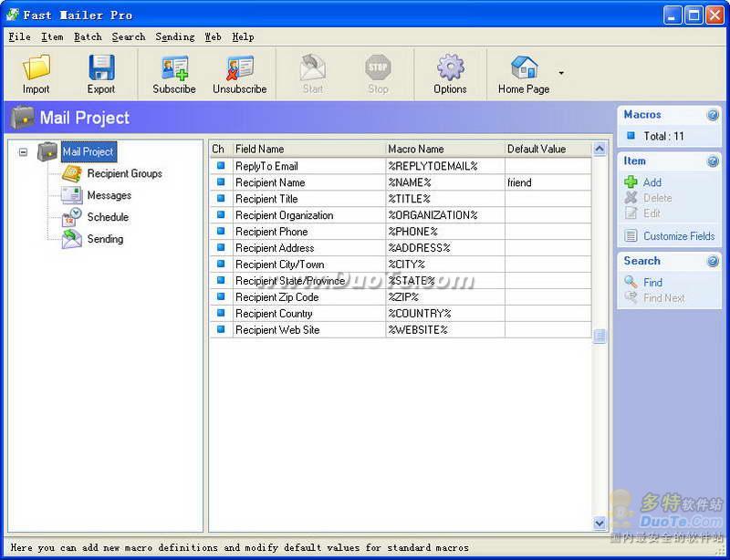Click the Sending envelope tree icon

[x=72, y=239]
